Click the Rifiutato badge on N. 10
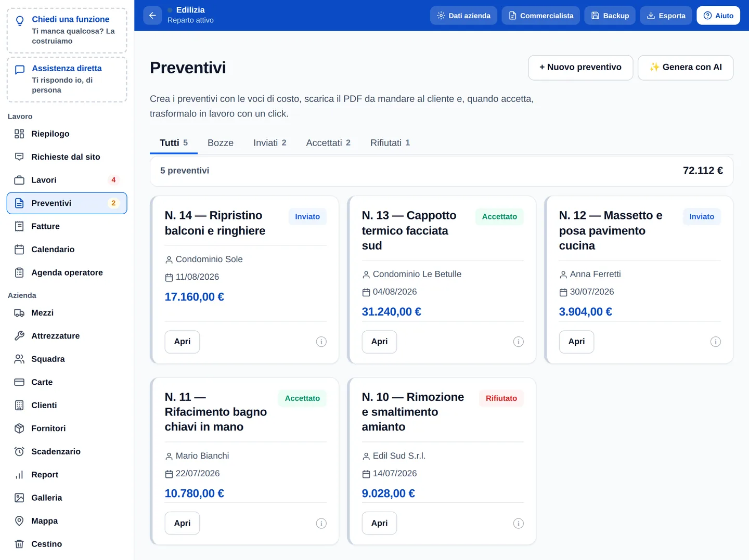This screenshot has width=749, height=560. tap(501, 398)
